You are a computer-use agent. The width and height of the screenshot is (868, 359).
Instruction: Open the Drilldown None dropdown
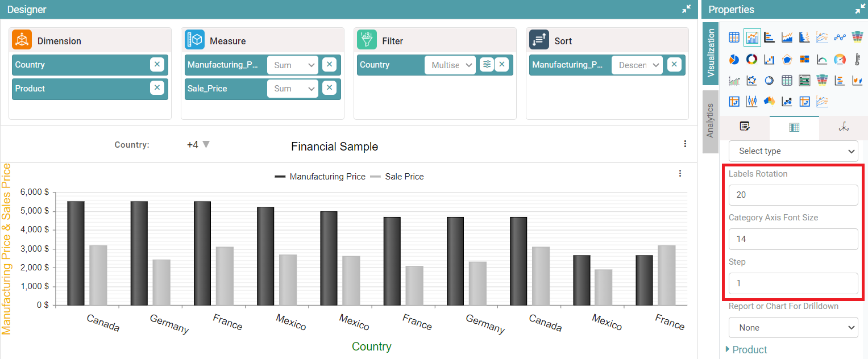pos(793,328)
